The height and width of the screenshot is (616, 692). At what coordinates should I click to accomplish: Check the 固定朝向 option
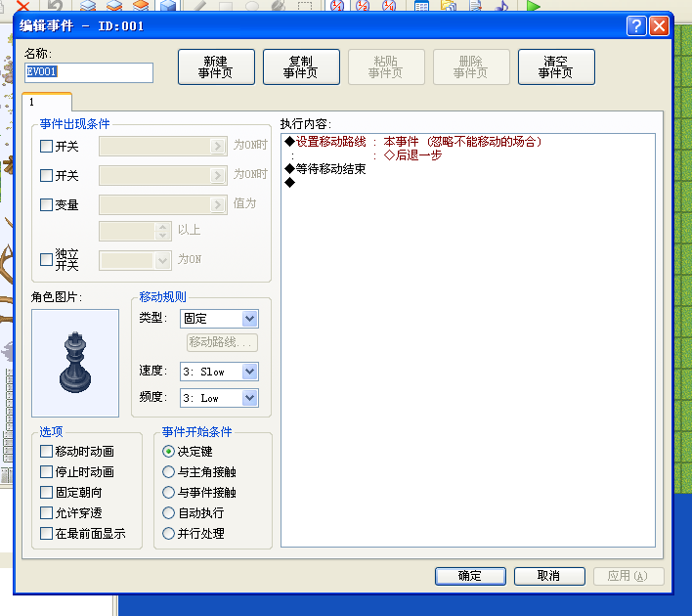coord(46,492)
